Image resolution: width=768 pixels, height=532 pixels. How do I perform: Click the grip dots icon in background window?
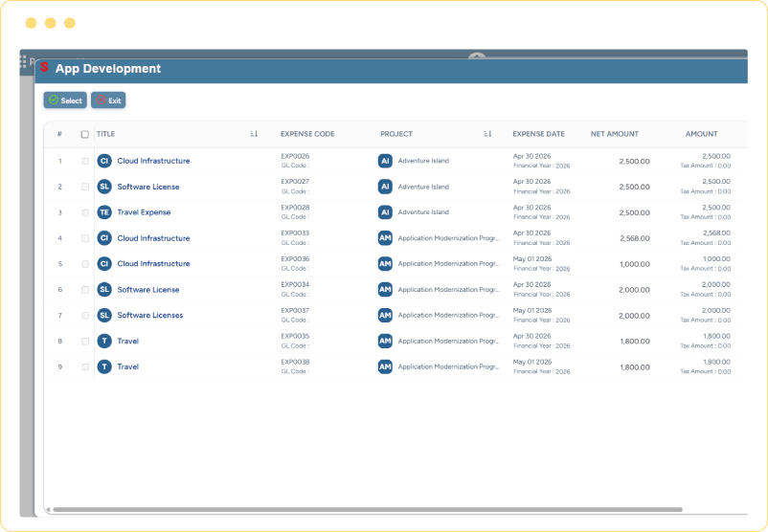coord(23,61)
